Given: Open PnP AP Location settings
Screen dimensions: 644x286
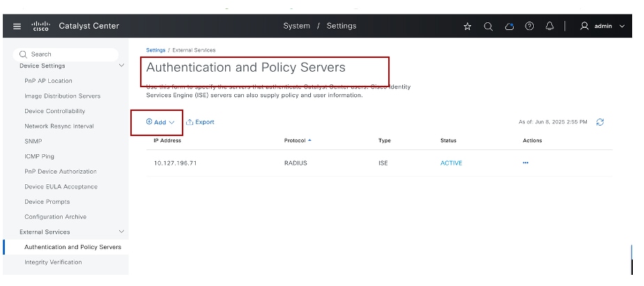Looking at the screenshot, I should coord(49,81).
